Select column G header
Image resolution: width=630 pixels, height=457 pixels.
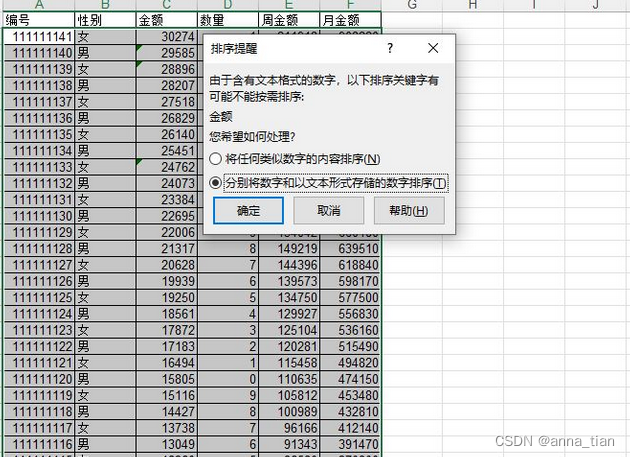click(412, 5)
